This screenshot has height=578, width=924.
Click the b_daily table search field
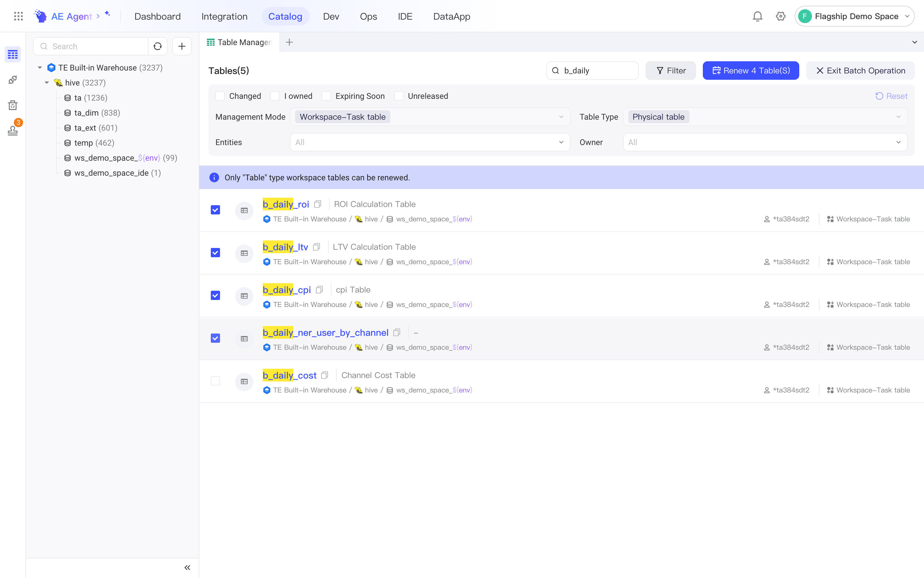tap(592, 71)
